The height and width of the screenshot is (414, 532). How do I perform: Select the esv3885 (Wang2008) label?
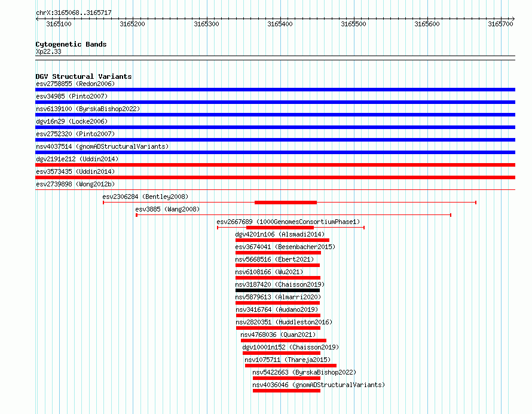coord(167,209)
